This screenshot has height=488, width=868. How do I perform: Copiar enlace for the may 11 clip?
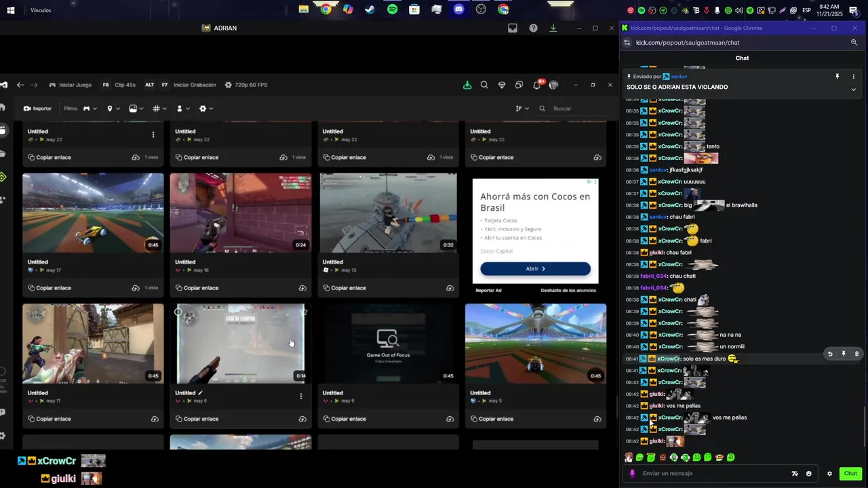(50, 419)
